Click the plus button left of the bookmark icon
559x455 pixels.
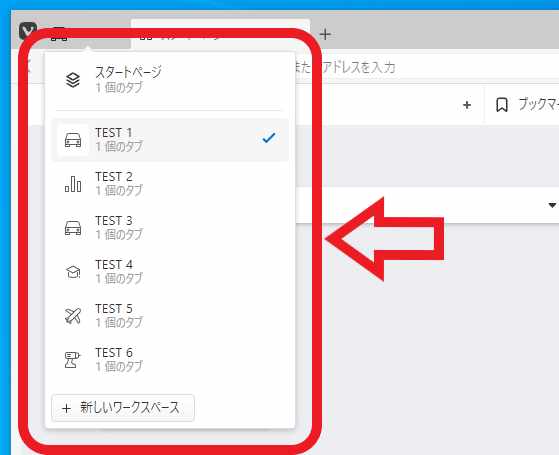point(467,105)
